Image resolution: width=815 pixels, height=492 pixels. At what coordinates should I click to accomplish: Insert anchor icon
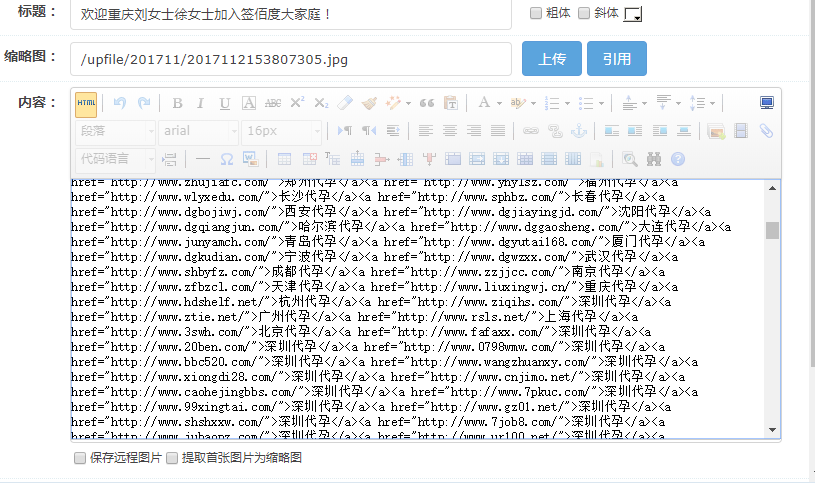(579, 131)
